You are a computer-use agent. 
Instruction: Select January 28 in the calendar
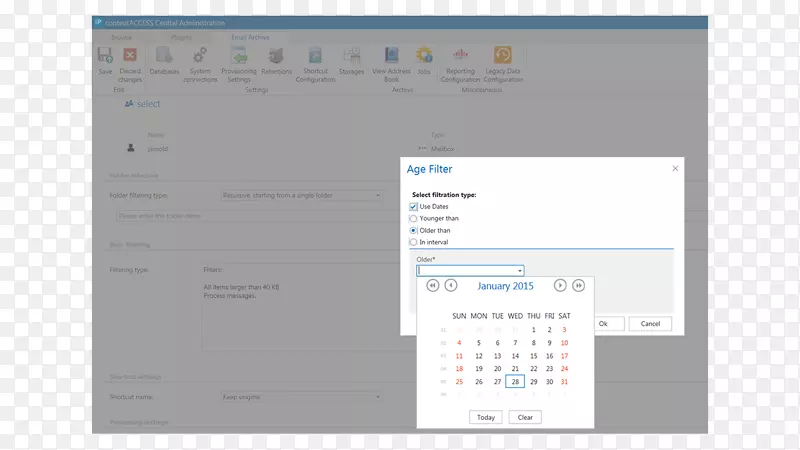515,382
